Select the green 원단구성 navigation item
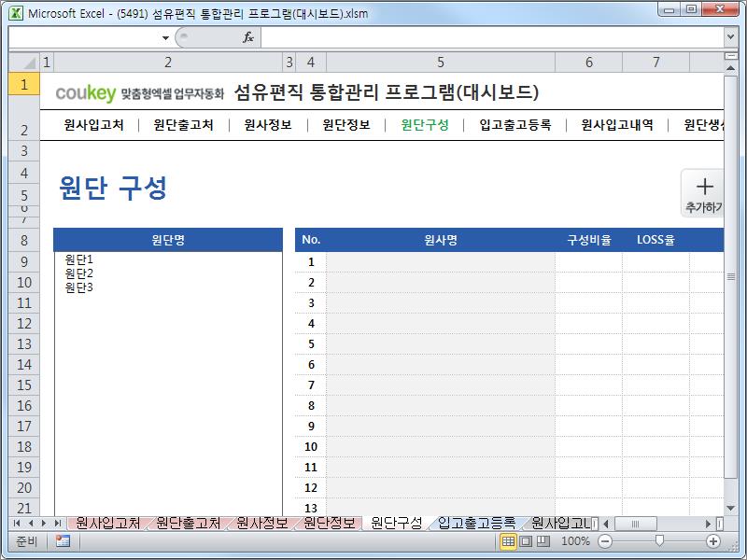Viewport: 747px width, 560px height. pyautogui.click(x=425, y=125)
